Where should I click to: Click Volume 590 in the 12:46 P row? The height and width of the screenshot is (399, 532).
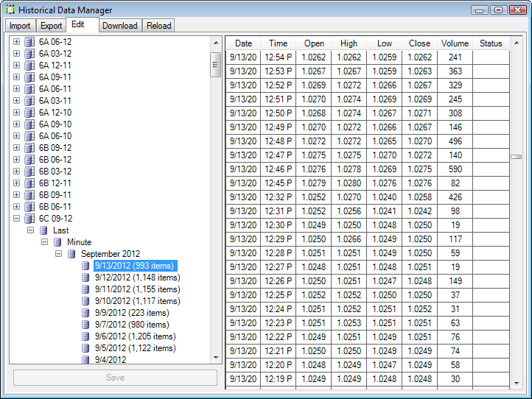tap(455, 169)
